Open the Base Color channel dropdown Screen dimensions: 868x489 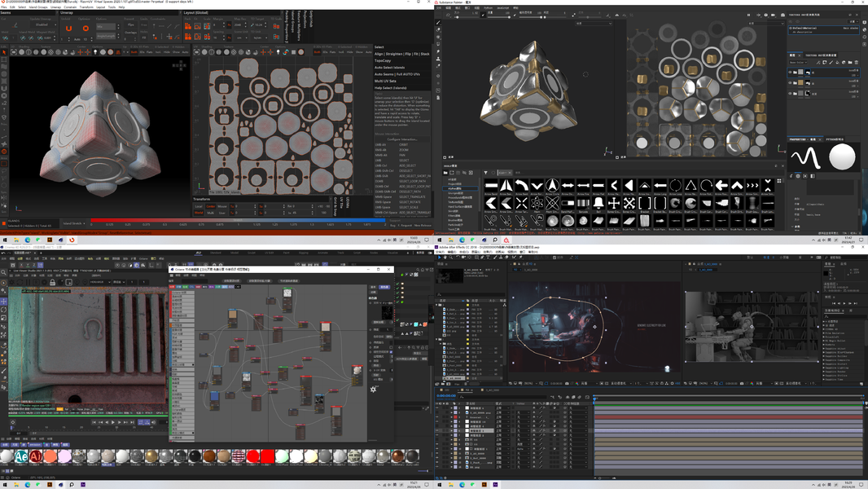coord(799,63)
